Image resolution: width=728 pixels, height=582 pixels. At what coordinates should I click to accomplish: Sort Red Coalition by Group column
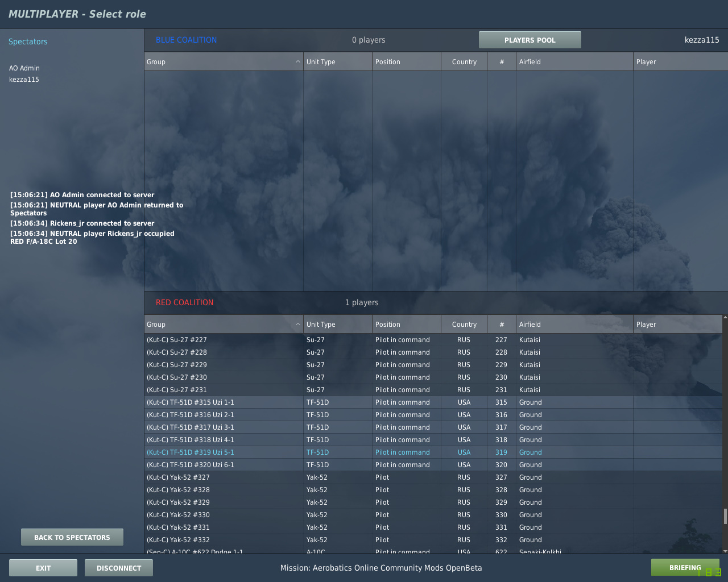[224, 325]
